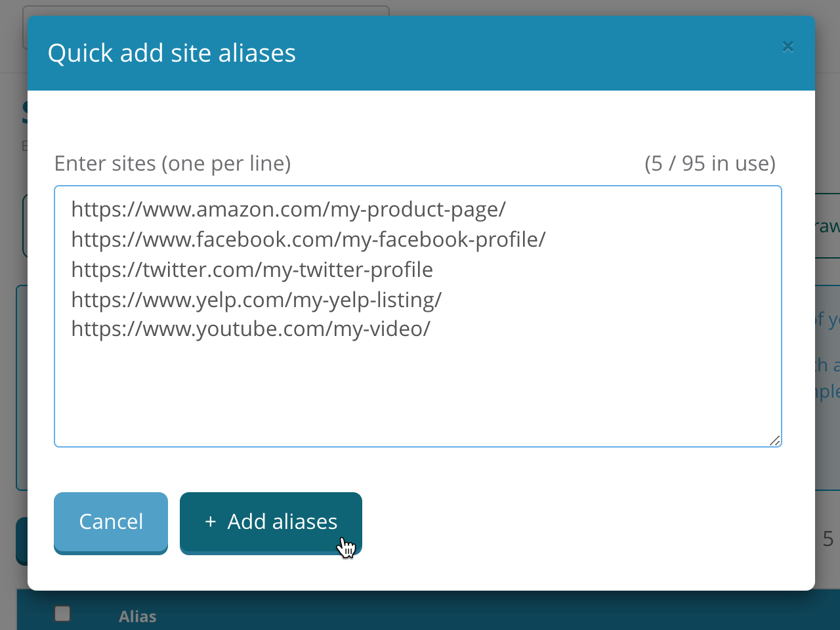840x630 pixels.
Task: Close the Quick add site aliases dialog
Action: (787, 46)
